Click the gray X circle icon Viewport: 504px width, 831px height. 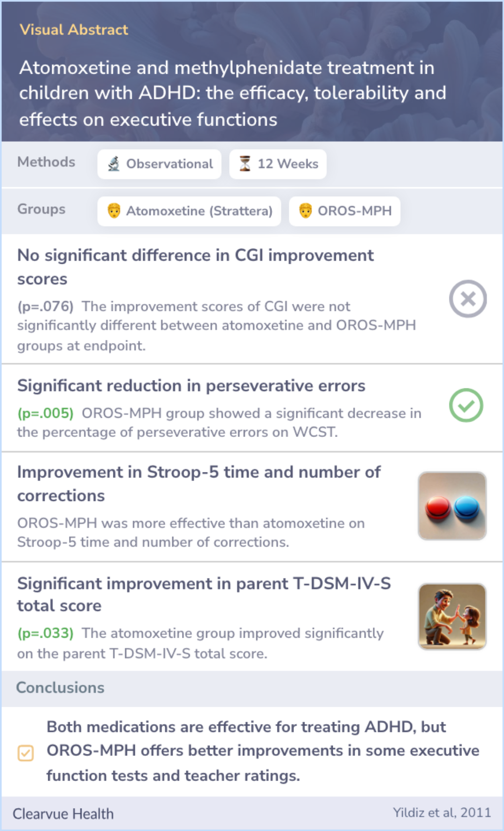coord(468,299)
